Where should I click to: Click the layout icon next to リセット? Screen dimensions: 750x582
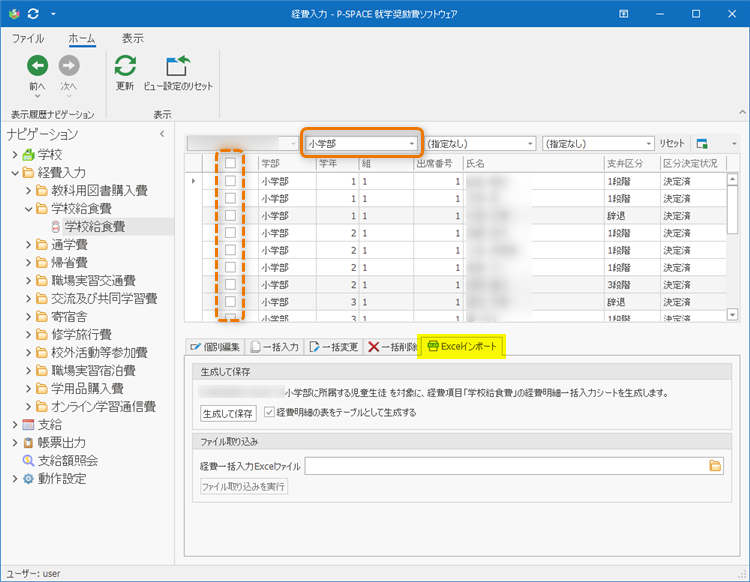(x=702, y=143)
